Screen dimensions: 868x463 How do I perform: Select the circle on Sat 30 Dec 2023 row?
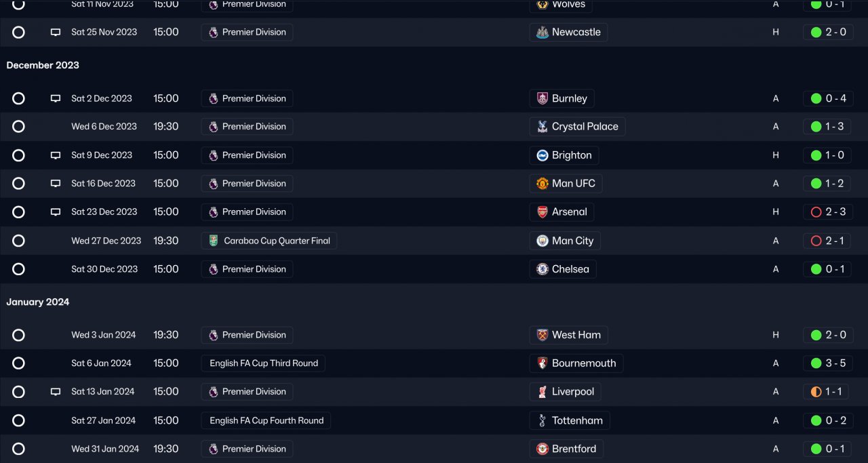tap(18, 269)
